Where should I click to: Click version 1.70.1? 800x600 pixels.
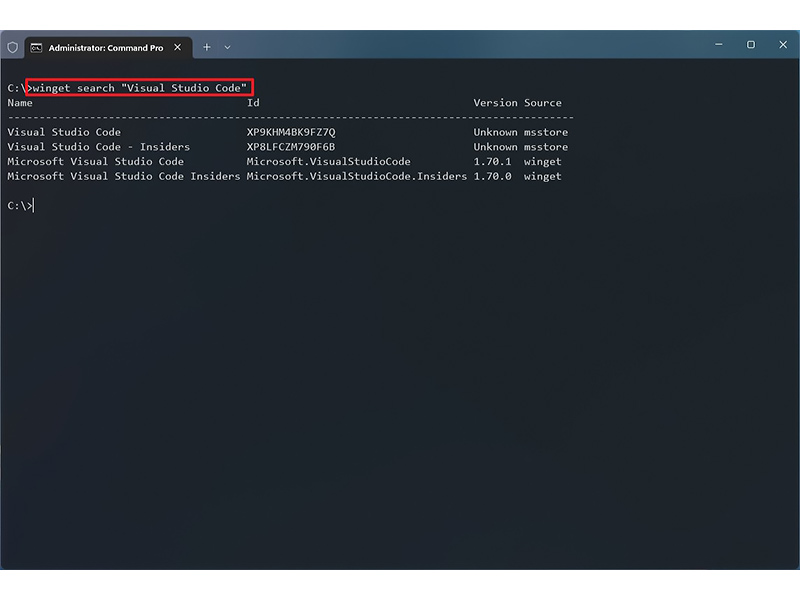point(492,162)
